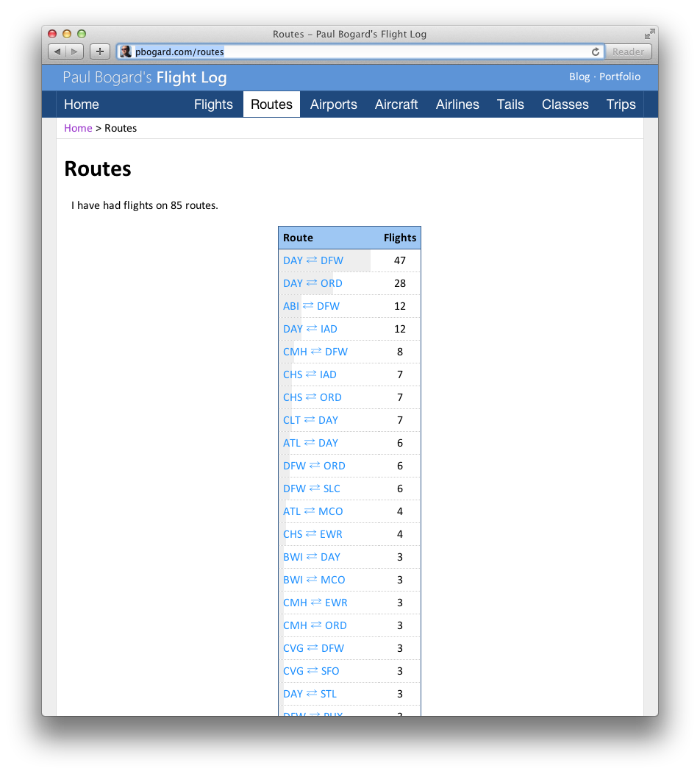The image size is (700, 774).
Task: Click the site favicon in the address bar
Action: (126, 52)
